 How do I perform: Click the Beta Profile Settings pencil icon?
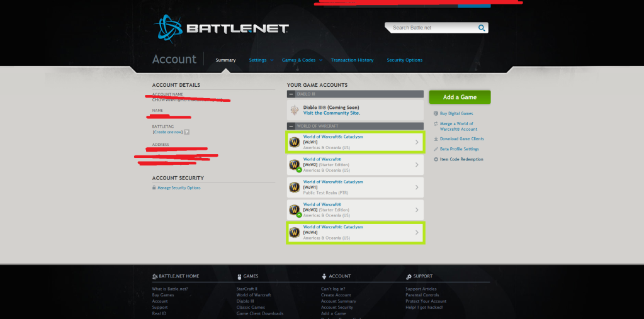click(x=436, y=149)
